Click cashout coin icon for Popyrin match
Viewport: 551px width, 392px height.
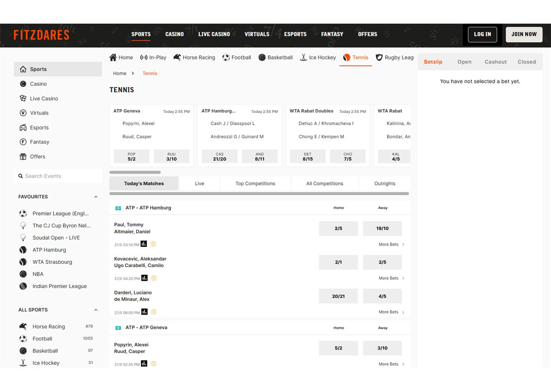[x=153, y=364]
